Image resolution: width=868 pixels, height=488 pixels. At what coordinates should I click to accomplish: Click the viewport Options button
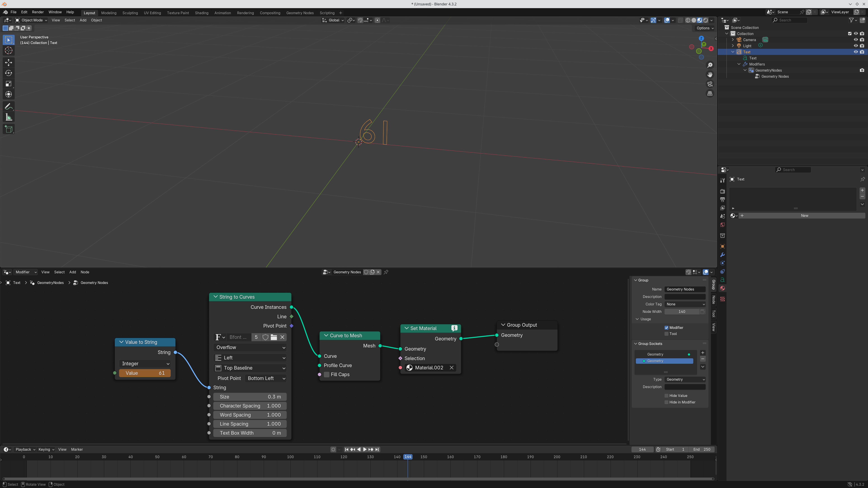[x=705, y=28]
